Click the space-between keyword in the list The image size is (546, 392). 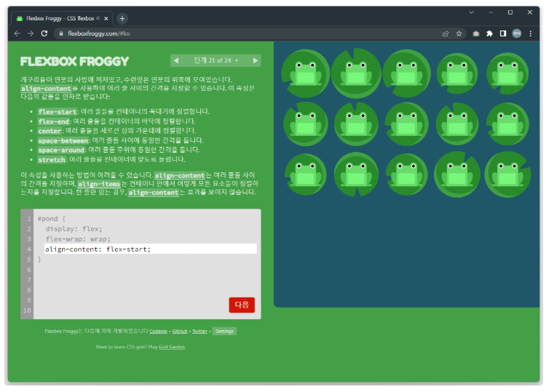pos(63,140)
